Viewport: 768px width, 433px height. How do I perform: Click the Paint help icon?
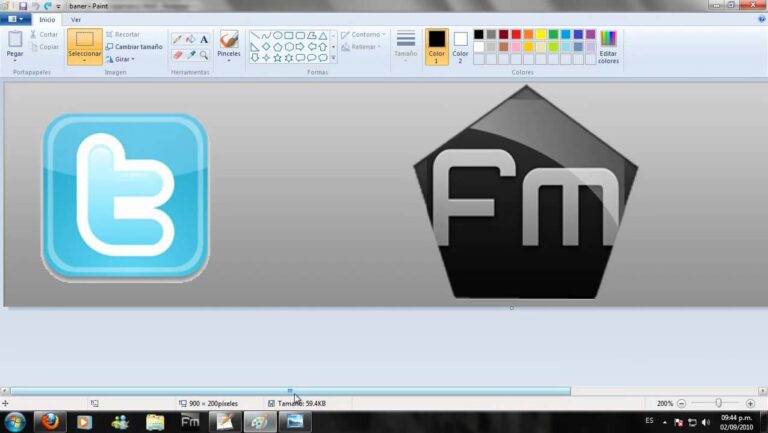pos(762,19)
